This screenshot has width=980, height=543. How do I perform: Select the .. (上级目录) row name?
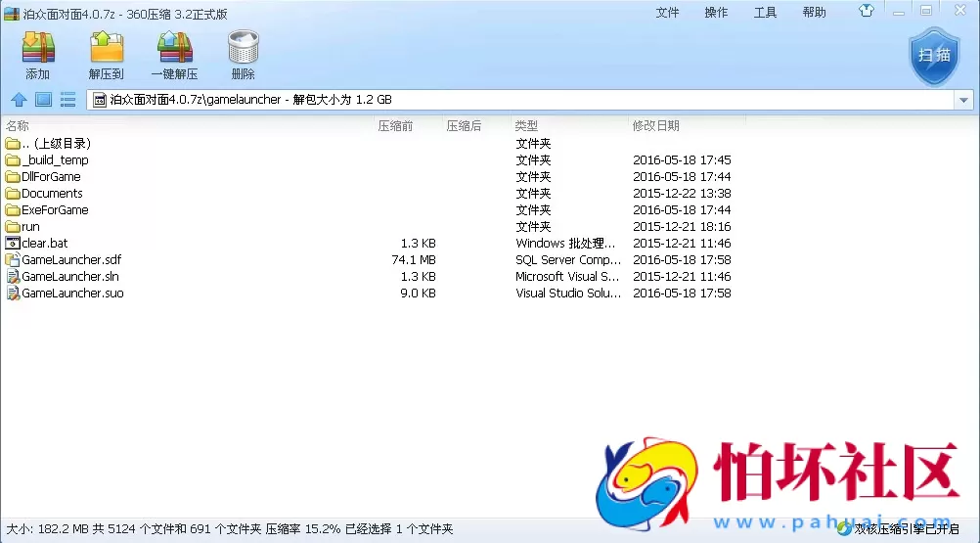[x=57, y=144]
